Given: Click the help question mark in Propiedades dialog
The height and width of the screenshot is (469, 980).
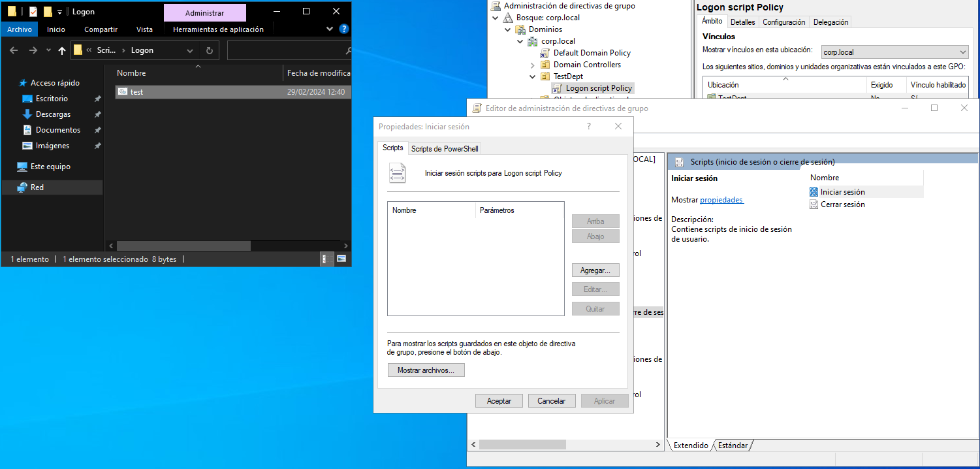Looking at the screenshot, I should click(x=589, y=126).
